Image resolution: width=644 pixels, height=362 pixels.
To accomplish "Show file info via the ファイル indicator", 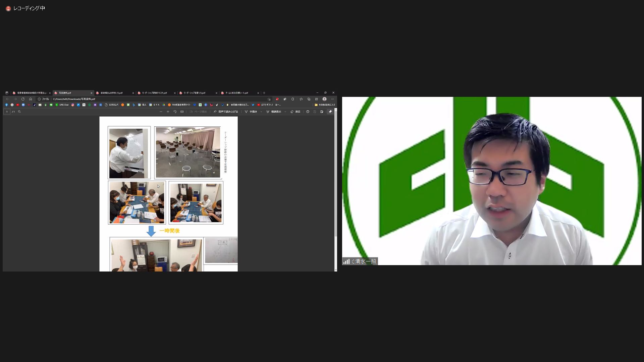I will tap(43, 99).
